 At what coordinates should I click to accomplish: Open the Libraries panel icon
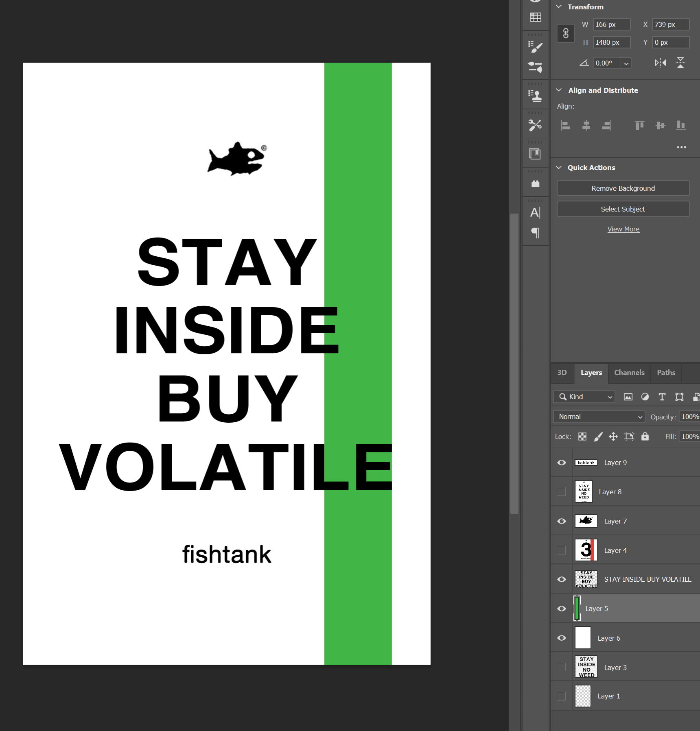[535, 154]
